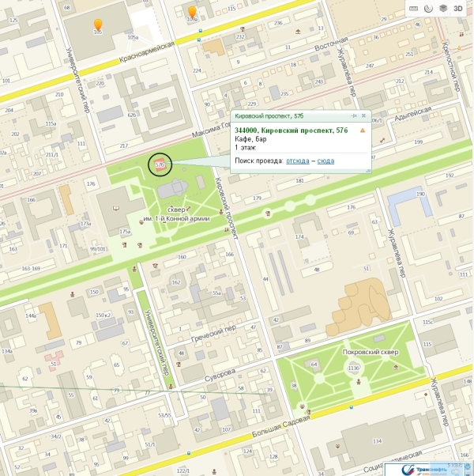Select building 232 near the bus stop

[240, 36]
